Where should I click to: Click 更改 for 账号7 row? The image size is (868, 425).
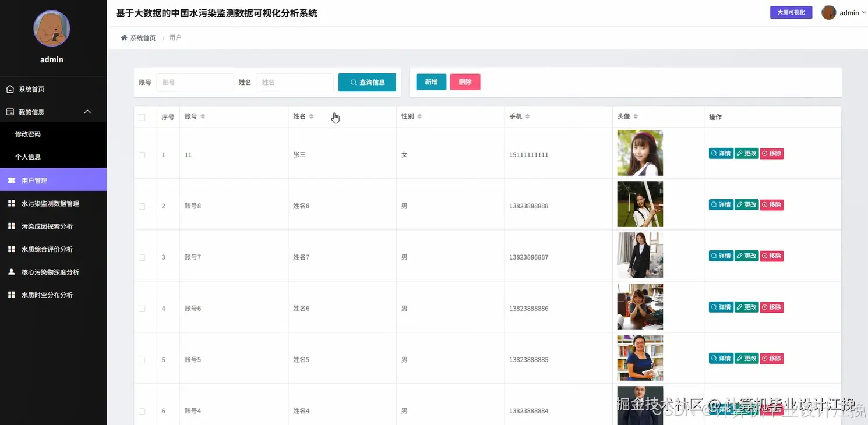(x=746, y=256)
